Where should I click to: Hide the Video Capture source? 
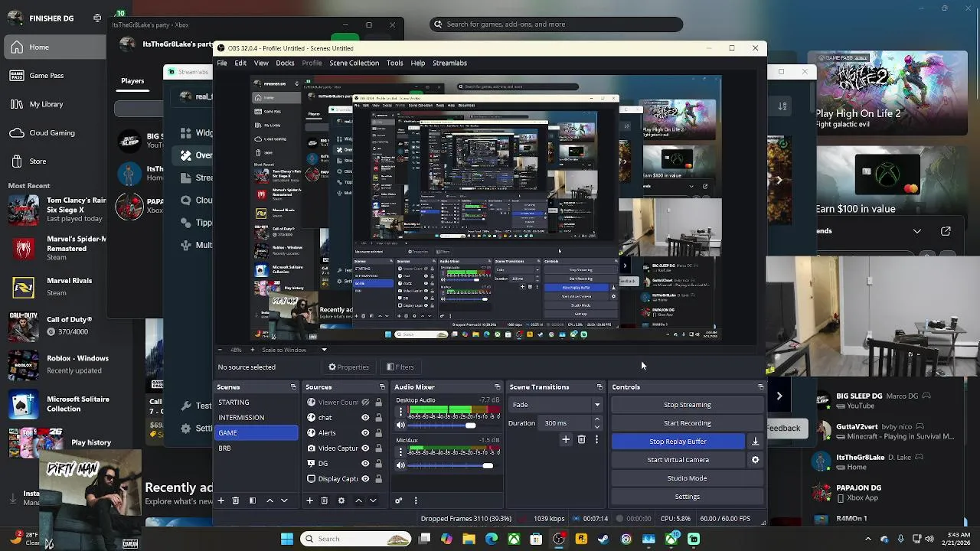click(365, 448)
